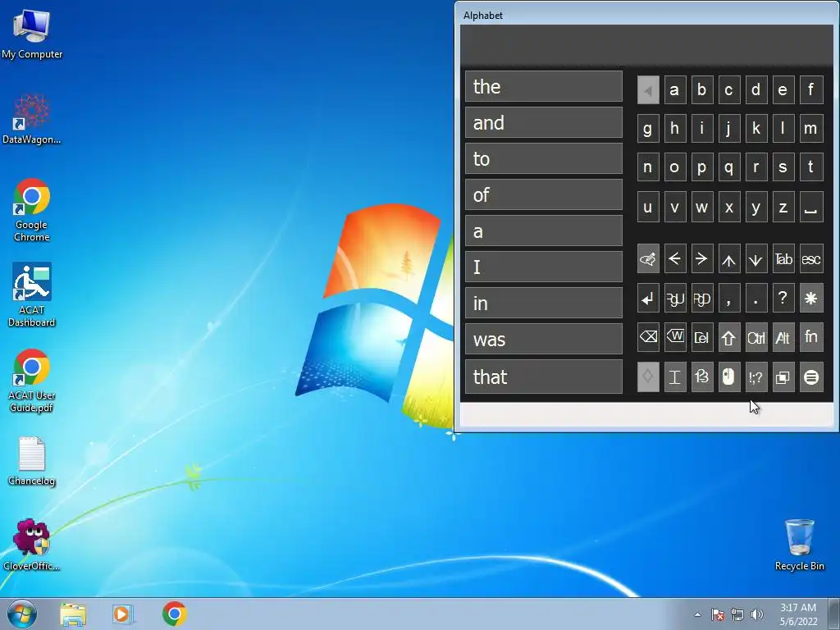Select the DataWagon desktop shortcut
This screenshot has height=630, width=840.
31,119
